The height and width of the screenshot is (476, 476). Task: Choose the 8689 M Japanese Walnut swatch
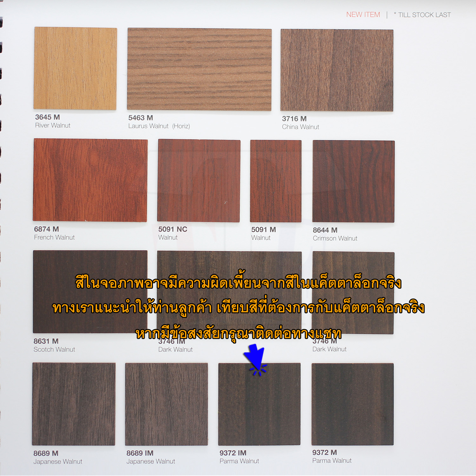(x=74, y=404)
